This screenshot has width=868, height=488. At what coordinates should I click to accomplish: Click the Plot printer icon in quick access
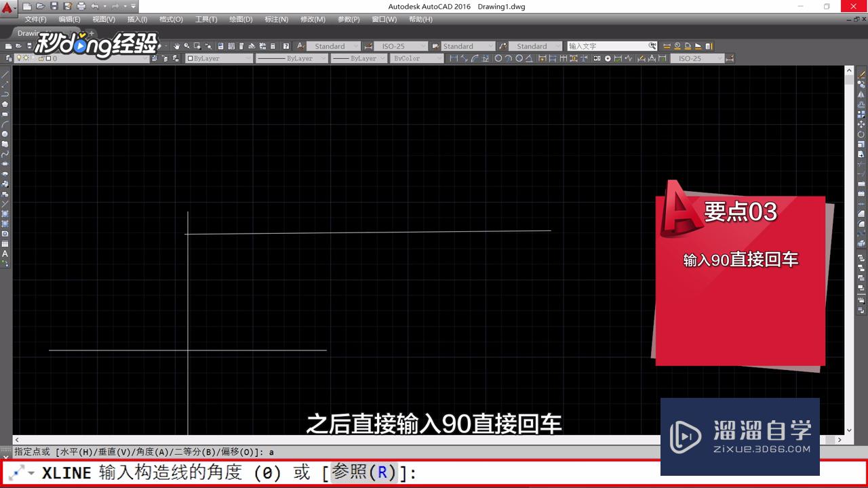click(x=81, y=6)
